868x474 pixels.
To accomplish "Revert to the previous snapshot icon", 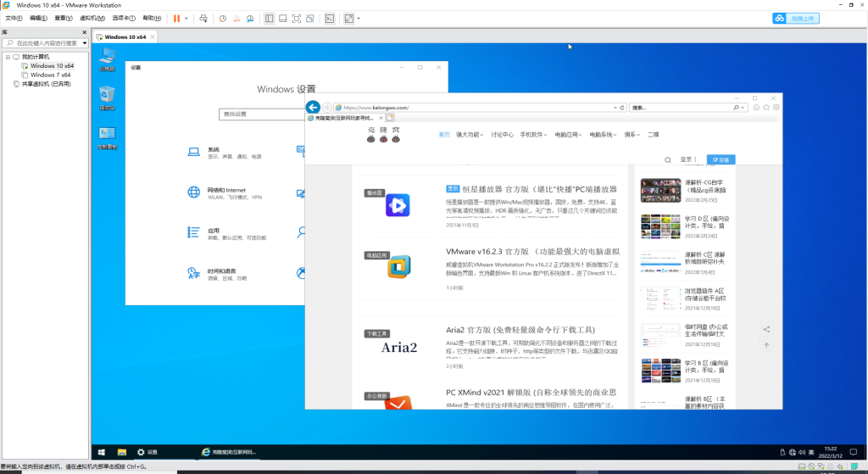I will (236, 19).
